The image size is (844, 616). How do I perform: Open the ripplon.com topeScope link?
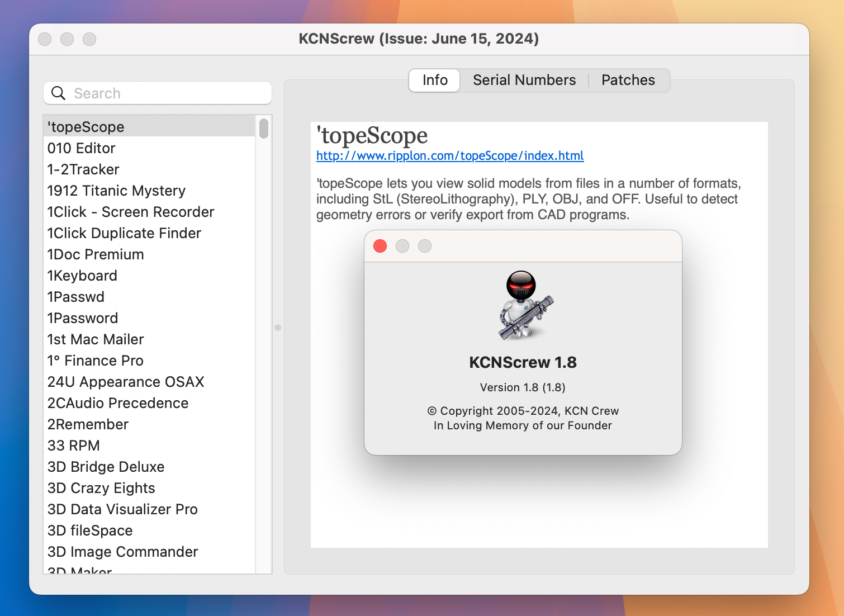(450, 155)
